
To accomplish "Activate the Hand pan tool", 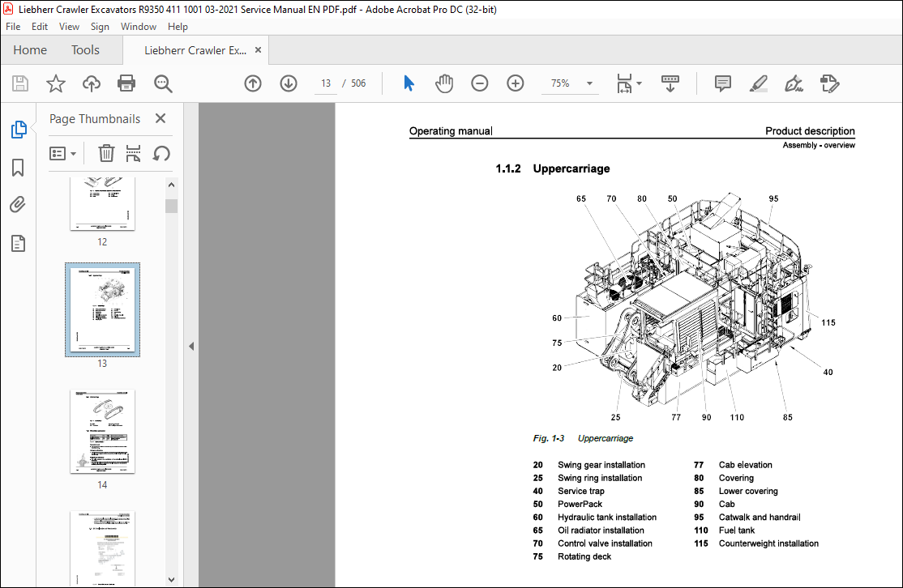I will [x=444, y=83].
